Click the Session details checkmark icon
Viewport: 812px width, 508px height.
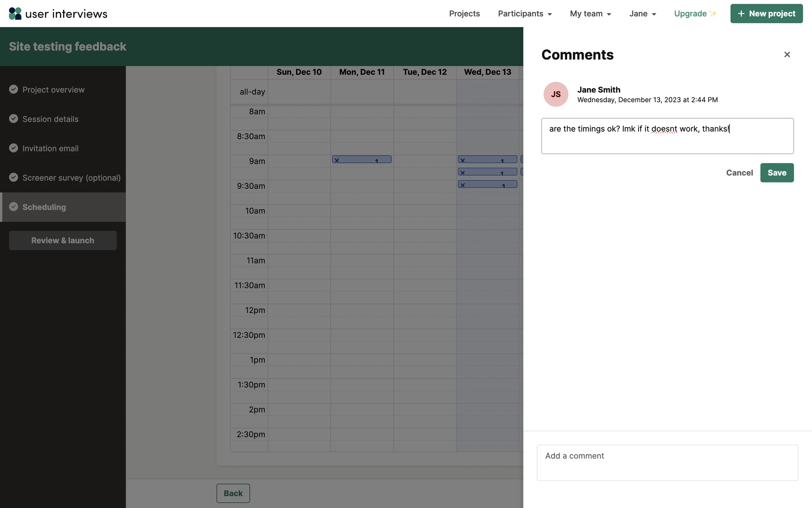tap(14, 119)
